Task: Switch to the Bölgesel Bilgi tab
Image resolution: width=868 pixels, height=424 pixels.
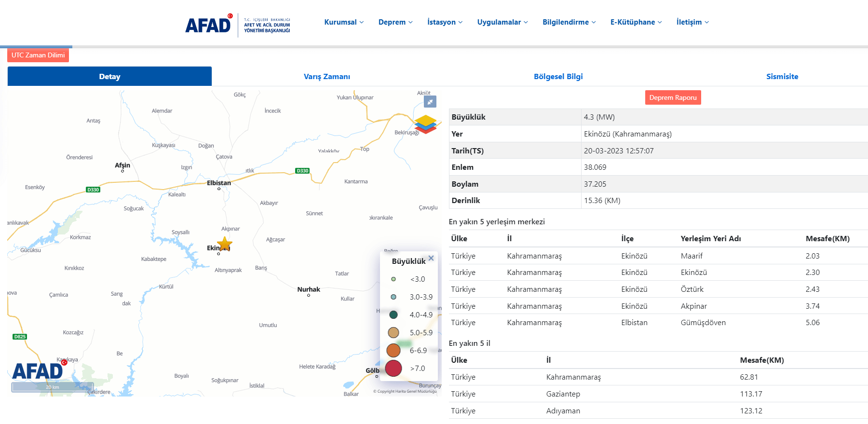Action: [558, 76]
